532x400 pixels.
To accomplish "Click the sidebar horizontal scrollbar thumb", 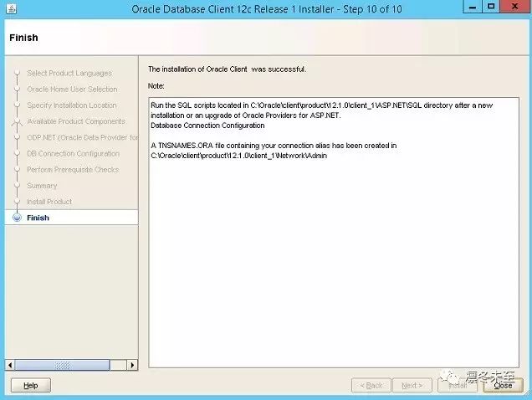I will 62,365.
